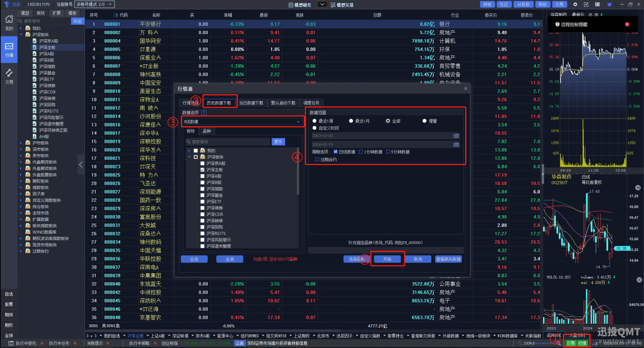Viewport: 644px width, 348px height.
Task: Click the 全消 deselect-all button
Action: click(x=230, y=259)
